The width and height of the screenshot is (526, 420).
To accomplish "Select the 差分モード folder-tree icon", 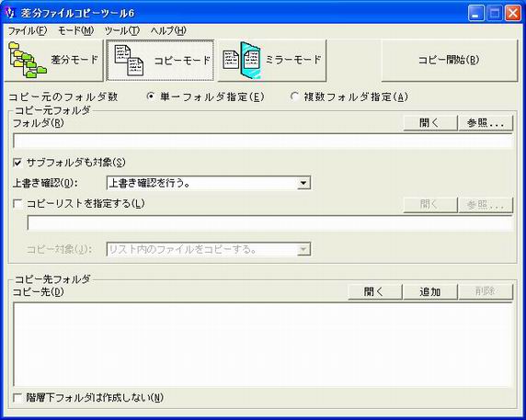I will 28,60.
